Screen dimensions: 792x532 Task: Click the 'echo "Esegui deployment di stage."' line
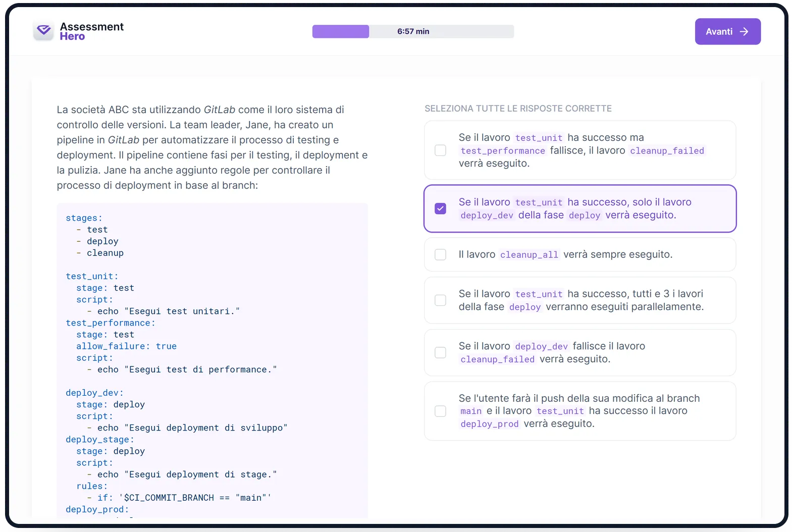point(182,474)
